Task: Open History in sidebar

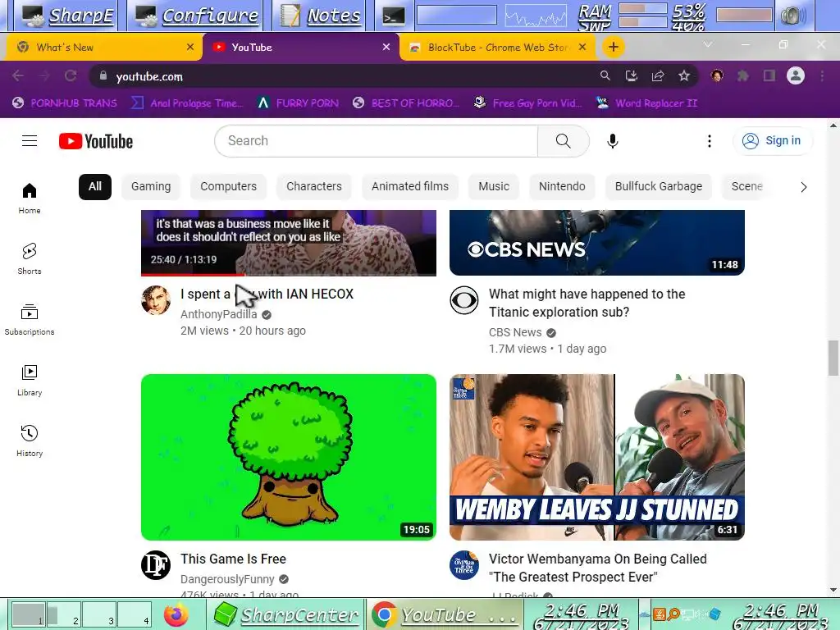Action: point(30,441)
